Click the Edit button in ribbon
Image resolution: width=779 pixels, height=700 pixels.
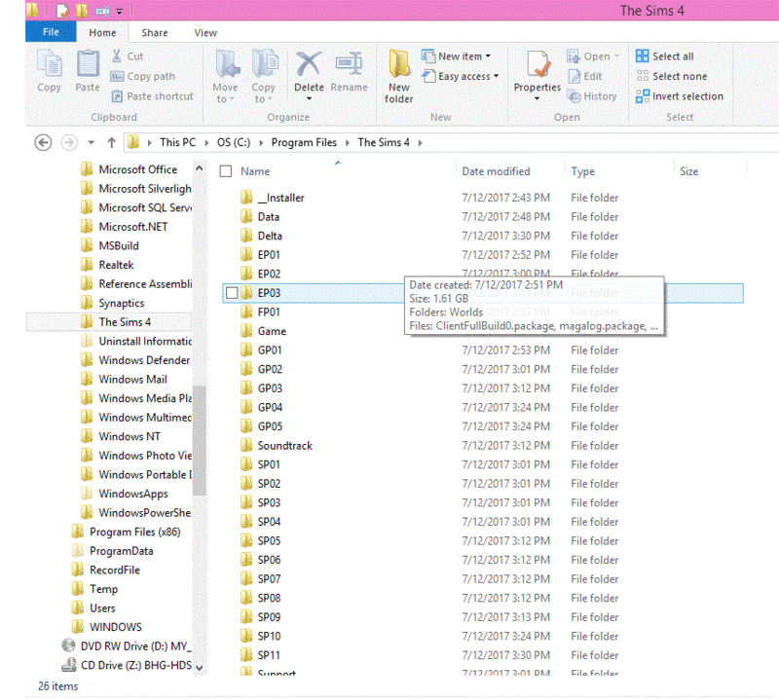click(585, 76)
